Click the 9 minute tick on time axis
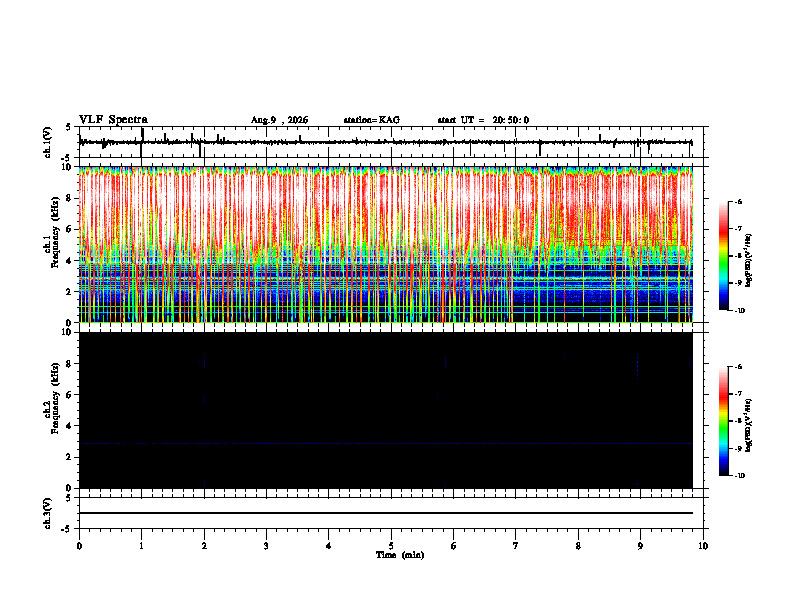792x612 pixels. [x=640, y=546]
